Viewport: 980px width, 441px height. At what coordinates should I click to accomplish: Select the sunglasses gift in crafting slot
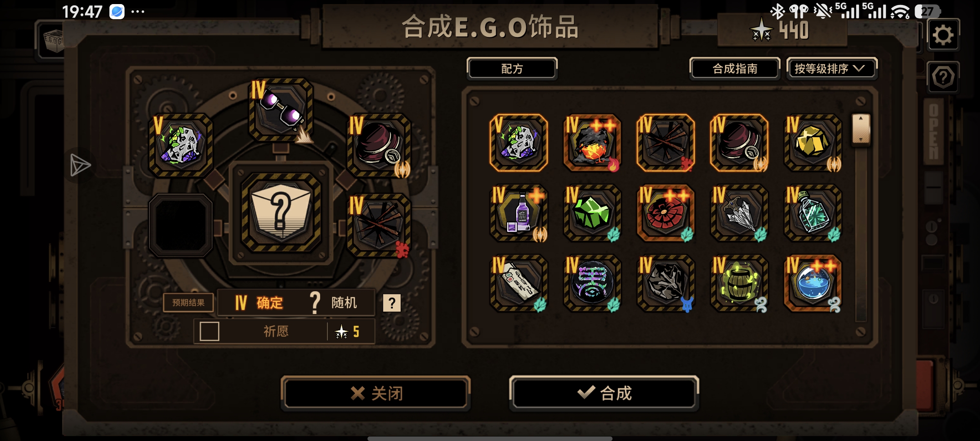281,109
